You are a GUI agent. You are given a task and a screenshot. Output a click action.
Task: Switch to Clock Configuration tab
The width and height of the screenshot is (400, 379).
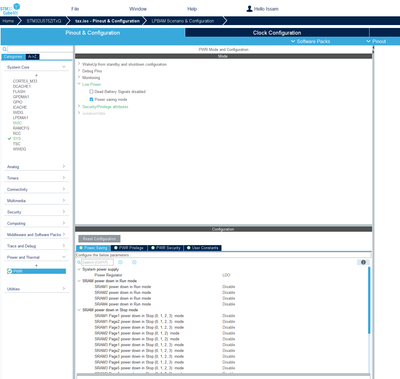coord(277,33)
